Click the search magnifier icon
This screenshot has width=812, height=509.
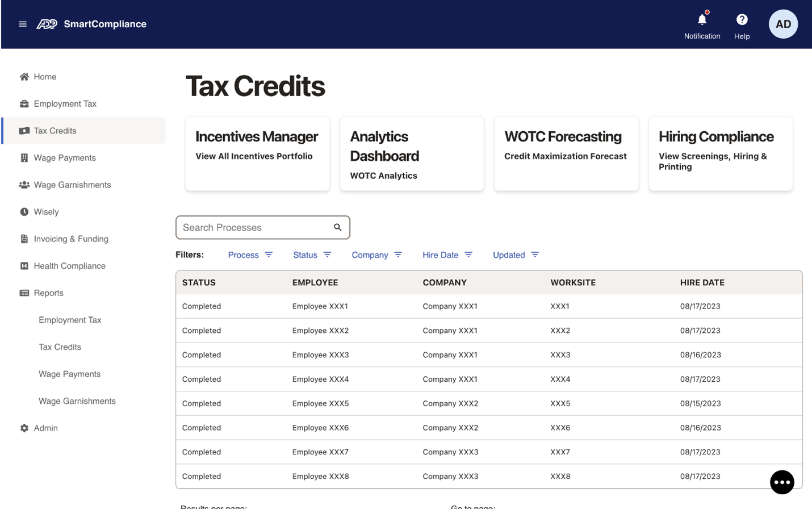pos(338,227)
